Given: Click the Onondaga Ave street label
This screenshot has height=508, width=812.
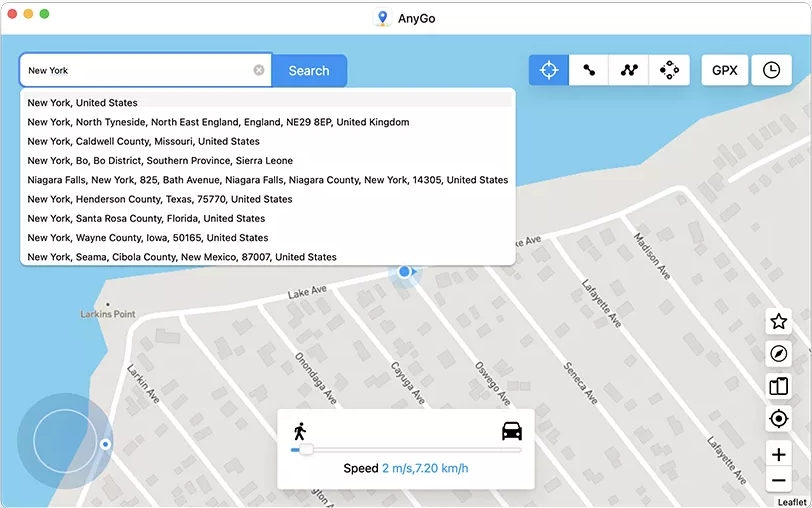Looking at the screenshot, I should click(x=315, y=378).
